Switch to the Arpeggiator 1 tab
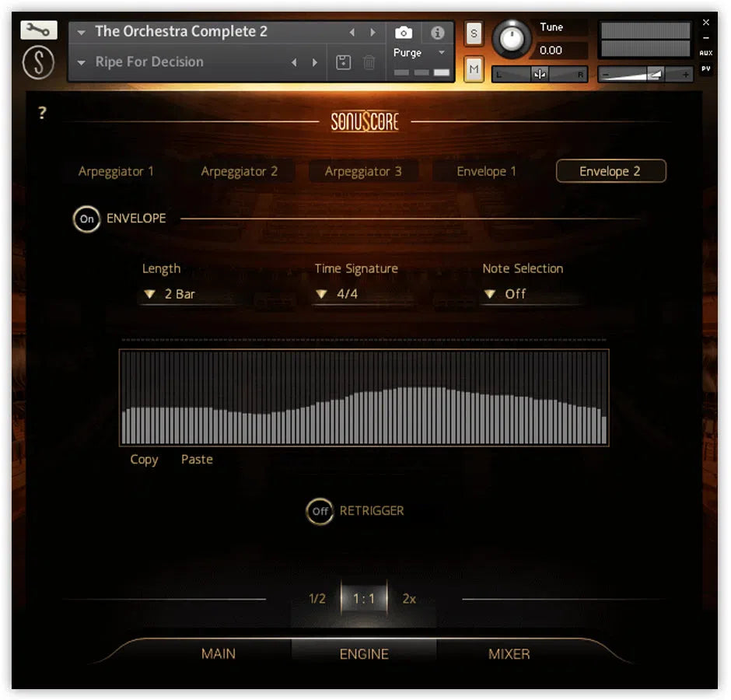 [x=115, y=171]
